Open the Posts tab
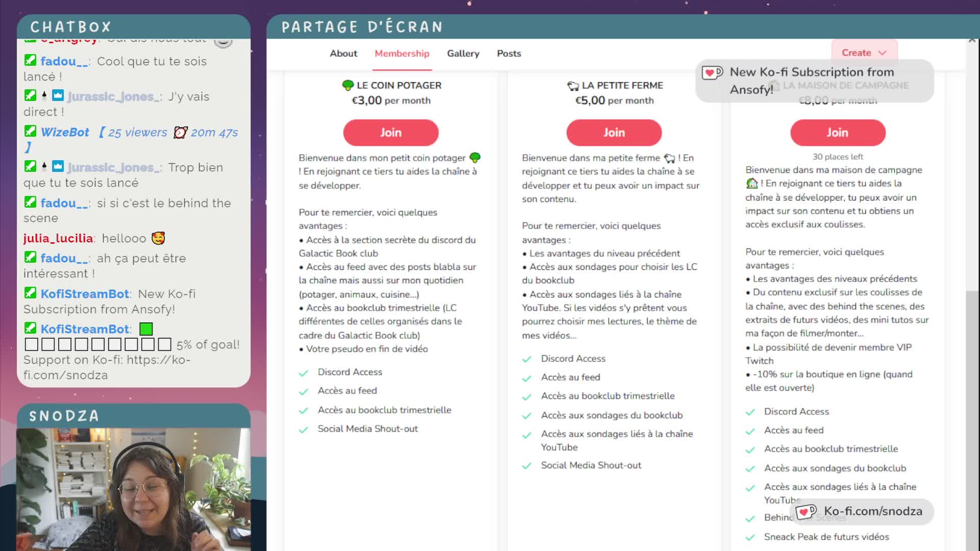 [509, 54]
